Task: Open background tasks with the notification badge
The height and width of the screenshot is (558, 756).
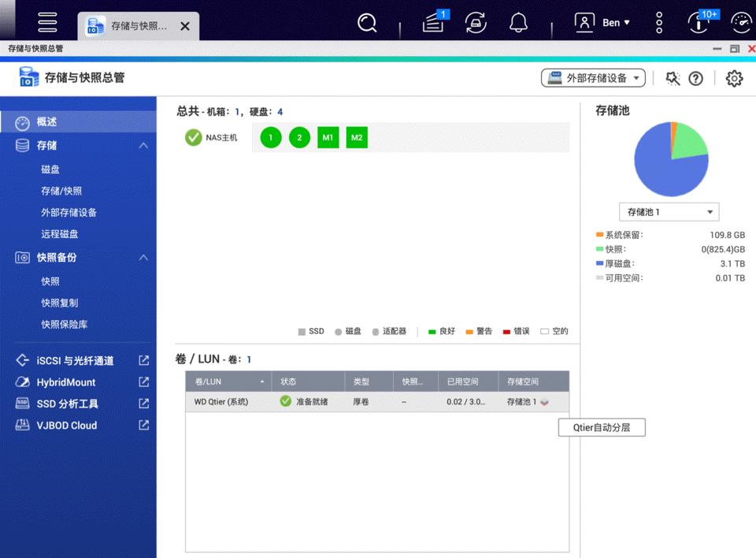Action: point(432,24)
